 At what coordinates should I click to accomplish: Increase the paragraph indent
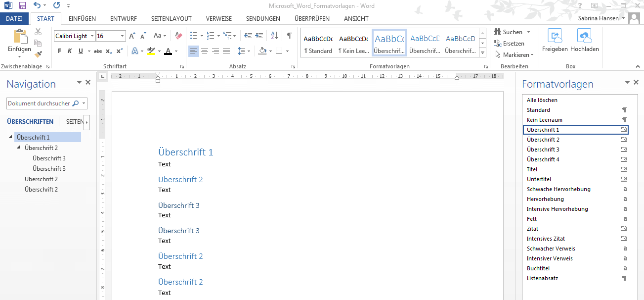[x=258, y=36]
